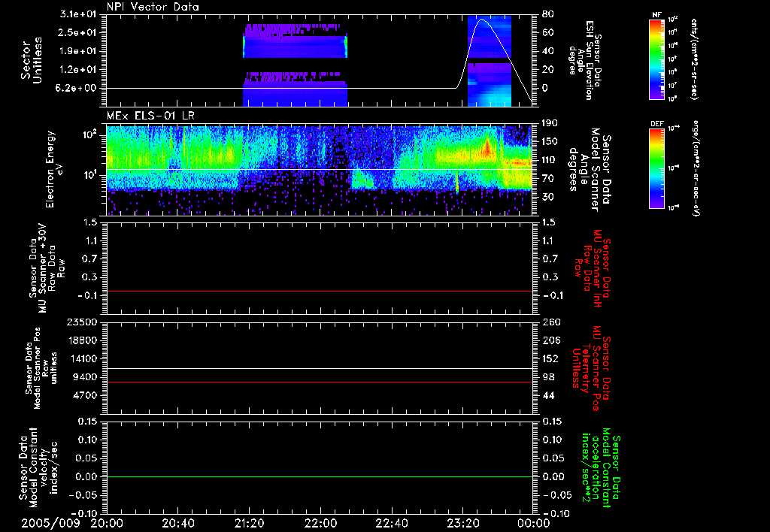This screenshot has height=532, width=770.
Task: Click the DEF color scale bar
Action: click(655, 167)
